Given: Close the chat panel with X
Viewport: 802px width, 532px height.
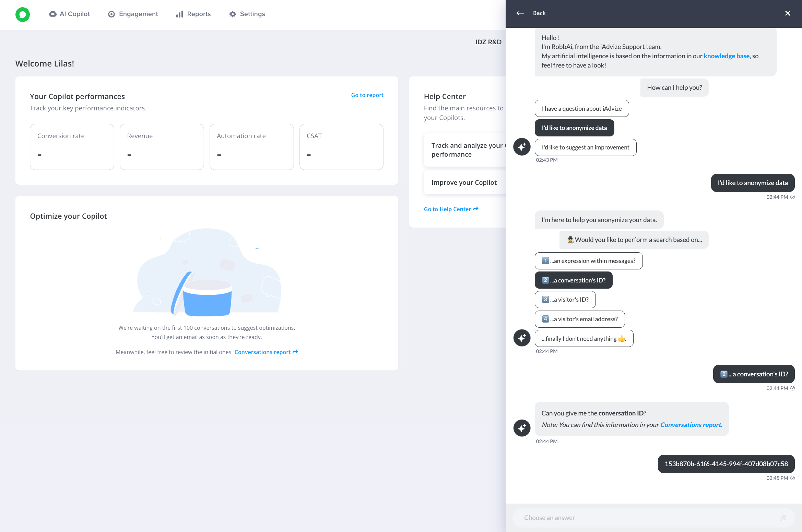Looking at the screenshot, I should (788, 13).
